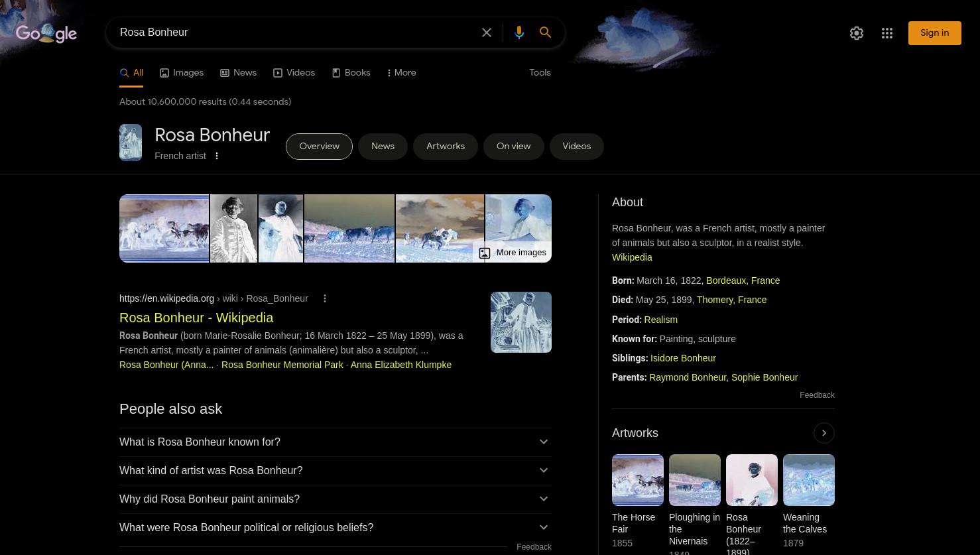Image resolution: width=980 pixels, height=555 pixels.
Task: Open Weaning the Calves artwork thumbnail
Action: 809,480
